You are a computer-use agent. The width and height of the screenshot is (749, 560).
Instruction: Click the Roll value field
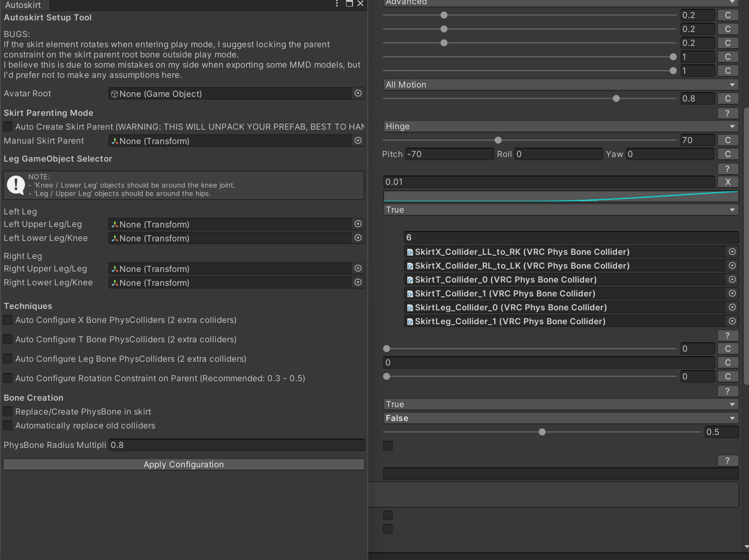click(558, 154)
